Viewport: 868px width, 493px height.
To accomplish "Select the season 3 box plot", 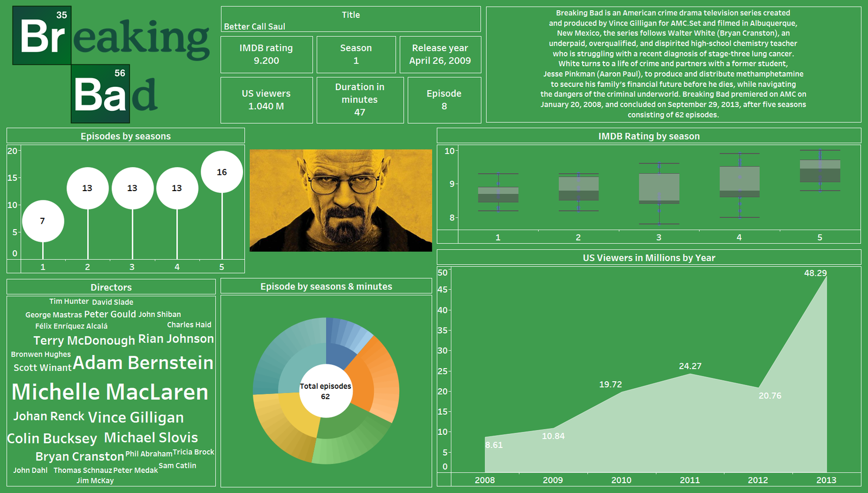I will pos(659,187).
